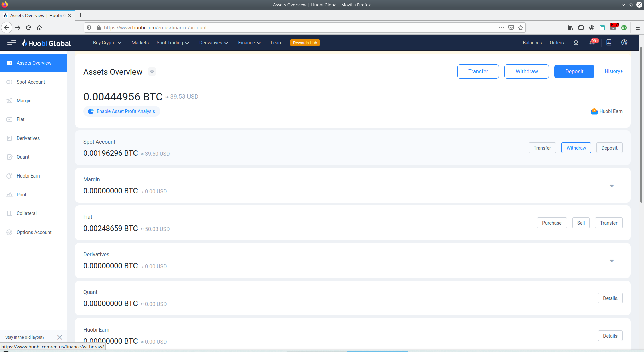This screenshot has height=352, width=644.
Task: Click the Enable Asset Profit Analysis button
Action: pyautogui.click(x=122, y=111)
